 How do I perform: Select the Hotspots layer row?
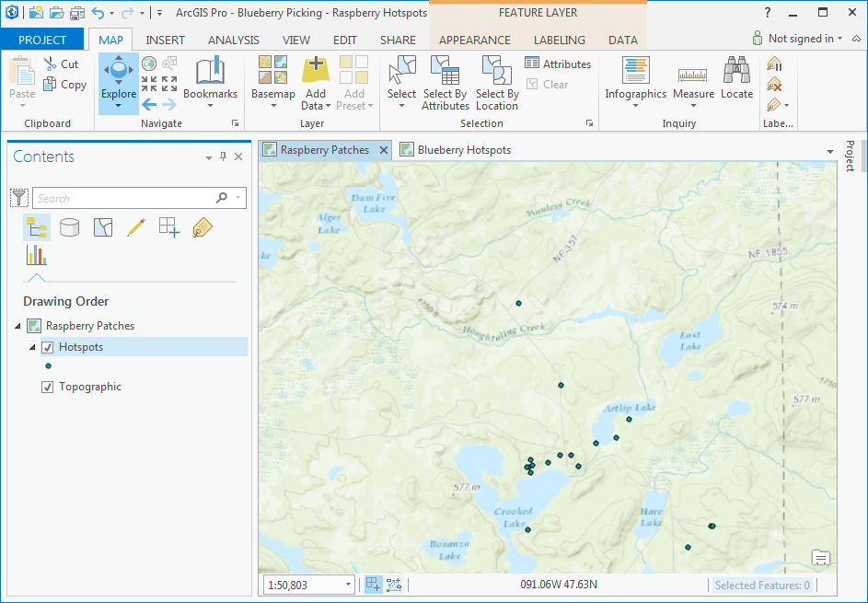(x=144, y=347)
